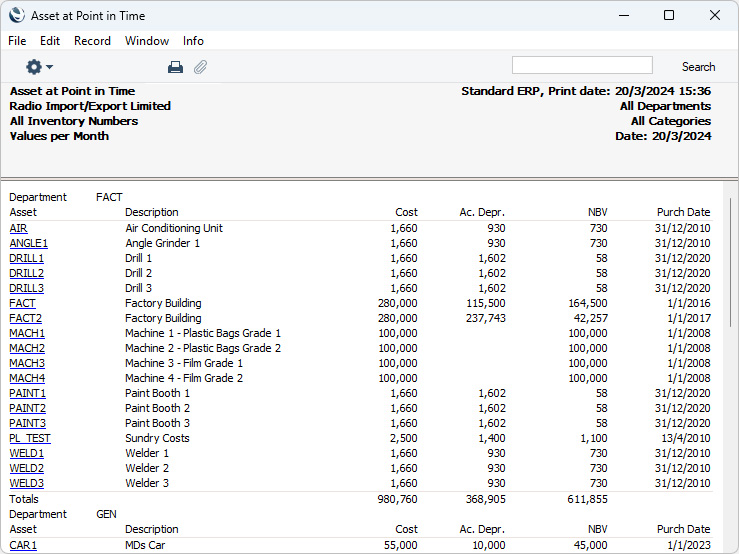The width and height of the screenshot is (739, 554).
Task: Open asset MACH2 link
Action: pyautogui.click(x=27, y=348)
